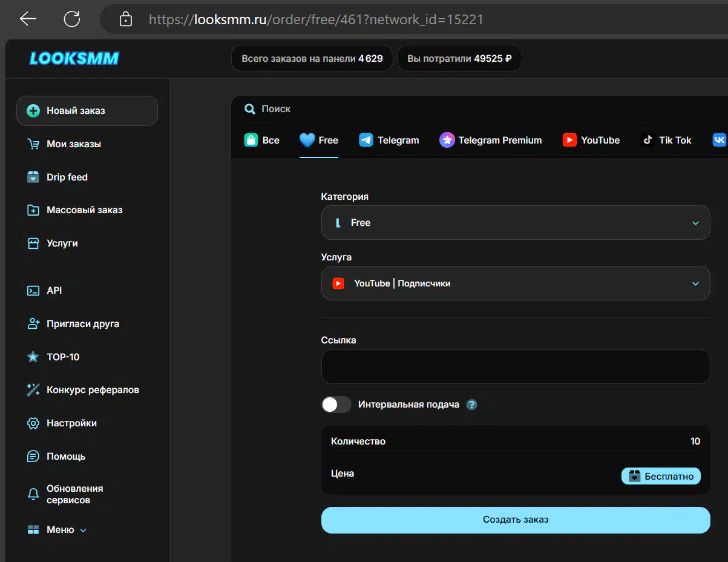
Task: Click the purple Telegram Premium star icon
Action: click(x=447, y=140)
